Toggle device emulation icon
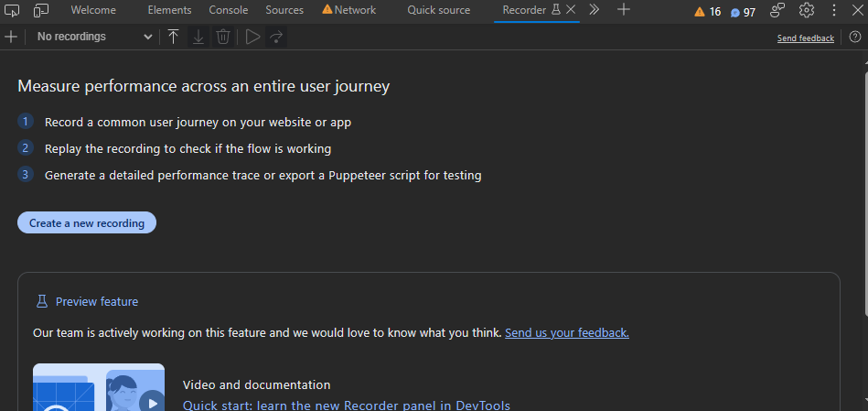This screenshot has height=411, width=868. click(x=41, y=10)
